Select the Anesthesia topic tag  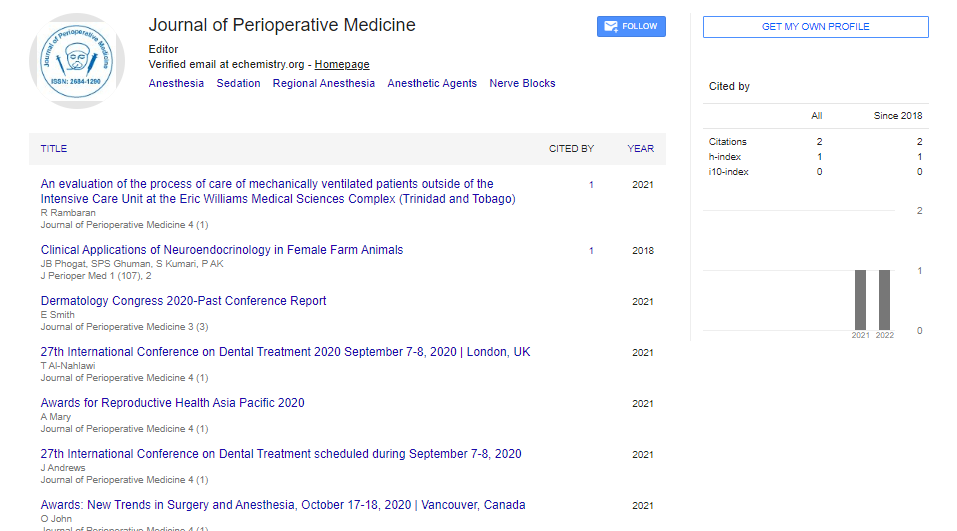pos(176,84)
